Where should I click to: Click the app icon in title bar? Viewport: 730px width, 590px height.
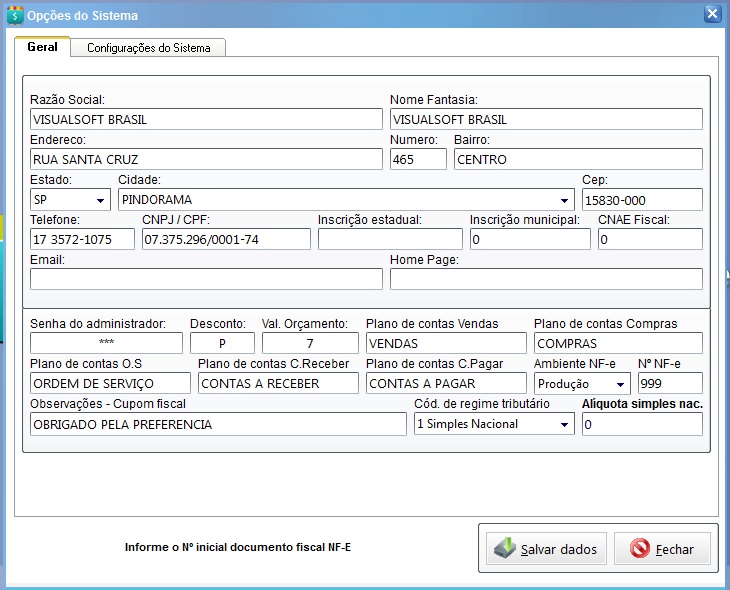click(x=15, y=15)
